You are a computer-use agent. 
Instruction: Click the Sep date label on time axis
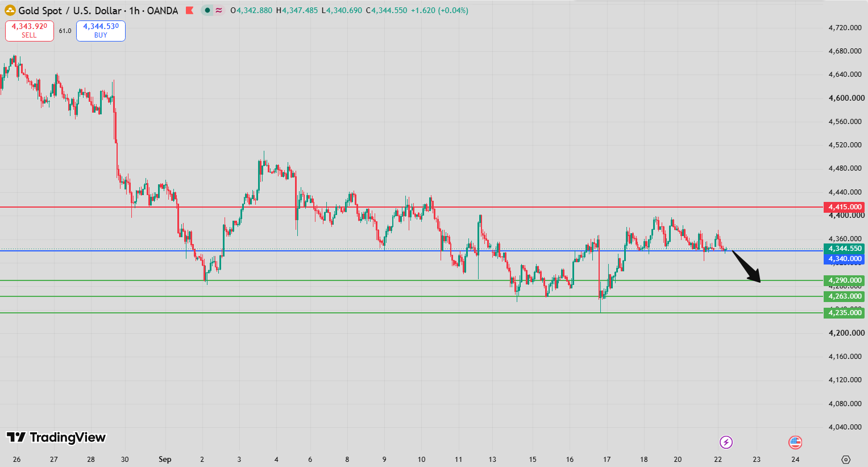tap(165, 460)
